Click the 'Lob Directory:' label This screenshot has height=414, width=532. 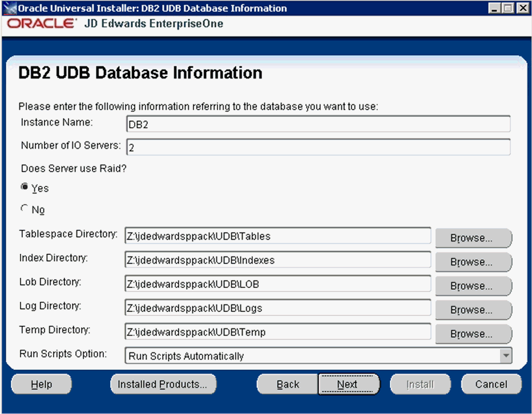point(50,282)
